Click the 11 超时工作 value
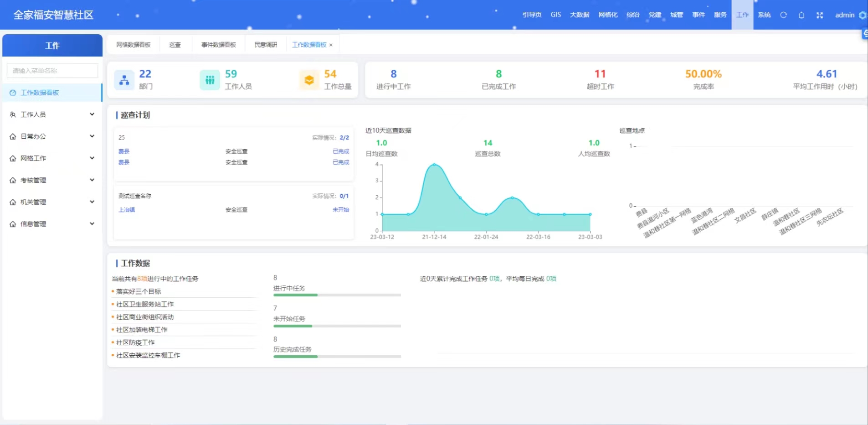The height and width of the screenshot is (425, 868). pyautogui.click(x=600, y=74)
